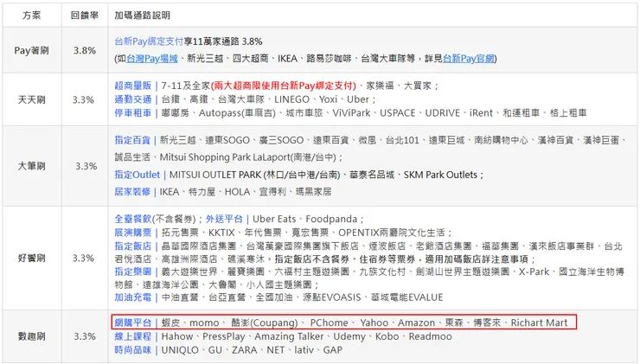The width and height of the screenshot is (640, 364).
Task: Click Udemy in the 線上課程 line
Action: (349, 336)
